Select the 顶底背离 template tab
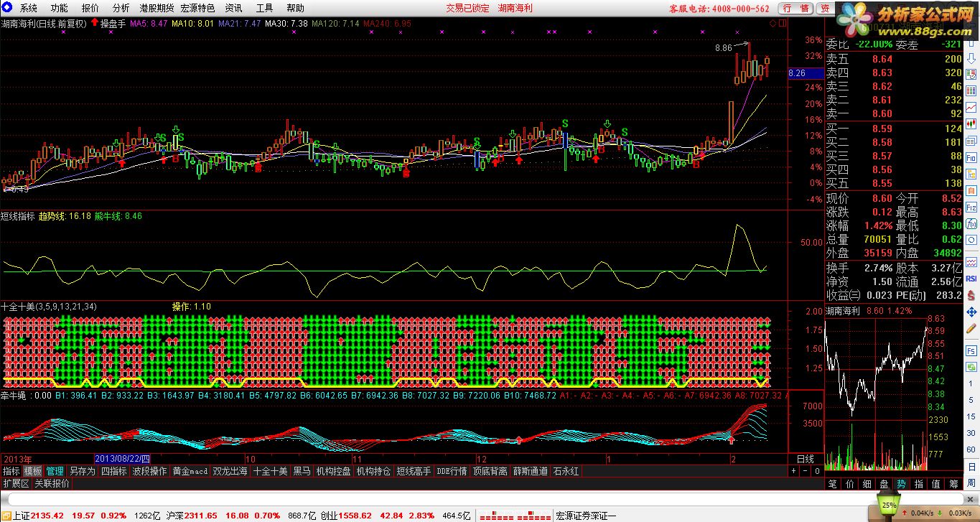Image resolution: width=980 pixels, height=522 pixels. click(490, 471)
